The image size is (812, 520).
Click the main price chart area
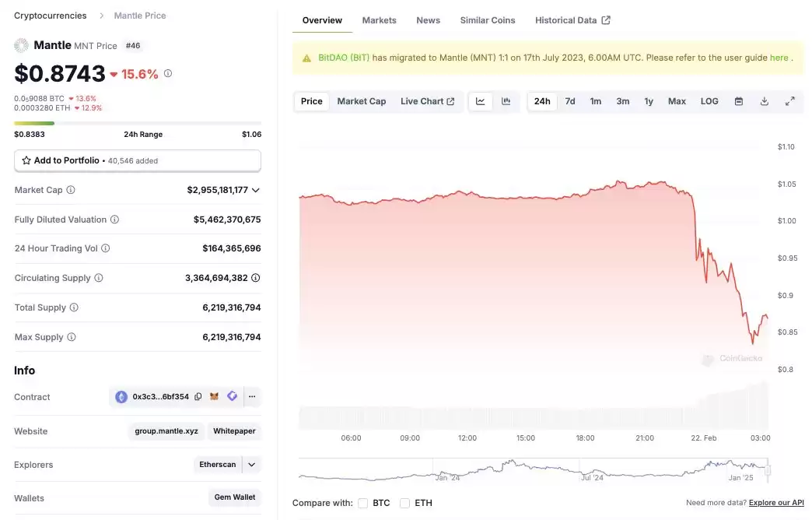(x=534, y=280)
